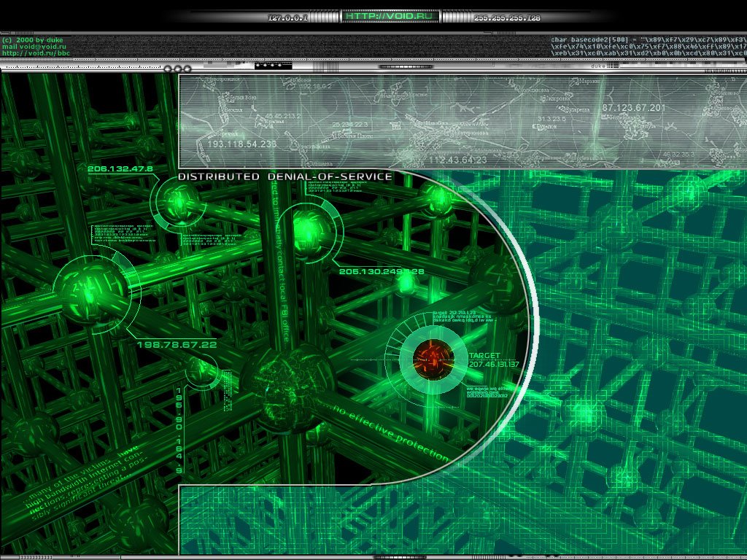The image size is (747, 560).
Task: Click the 'no effective protection' text
Action: pyautogui.click(x=390, y=433)
